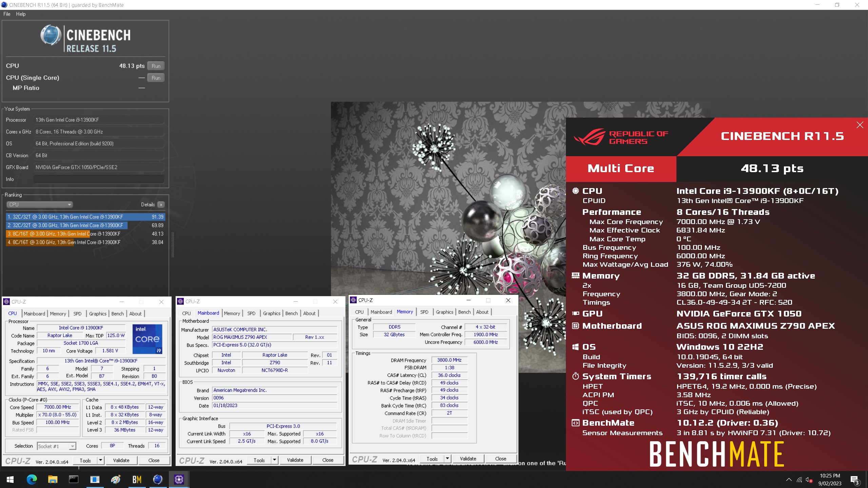Open Mainboard tab in right CPU-Z window
The height and width of the screenshot is (488, 868).
coord(381,312)
